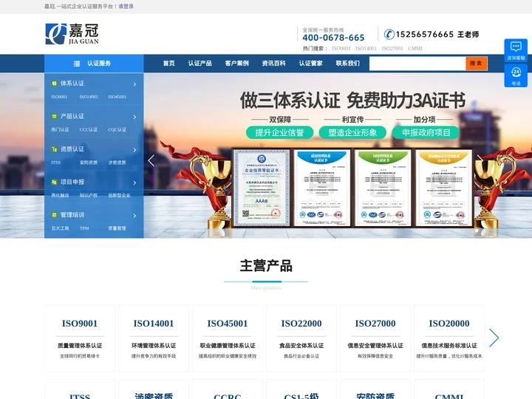Expand the 项目申报 submenu arrow
532x399 pixels.
pyautogui.click(x=134, y=183)
